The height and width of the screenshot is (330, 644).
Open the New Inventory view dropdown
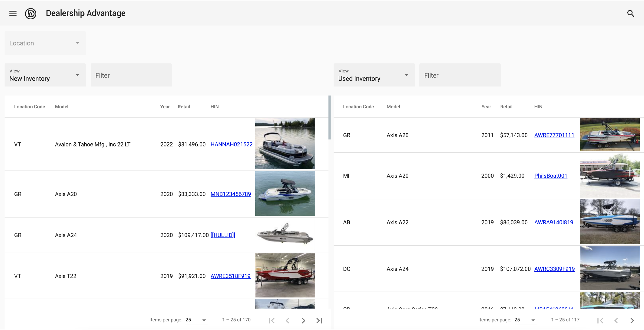pos(45,75)
